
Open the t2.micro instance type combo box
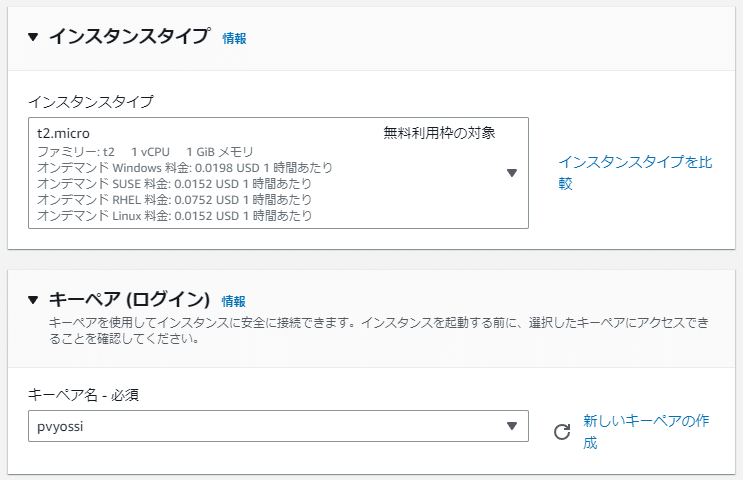(270, 172)
